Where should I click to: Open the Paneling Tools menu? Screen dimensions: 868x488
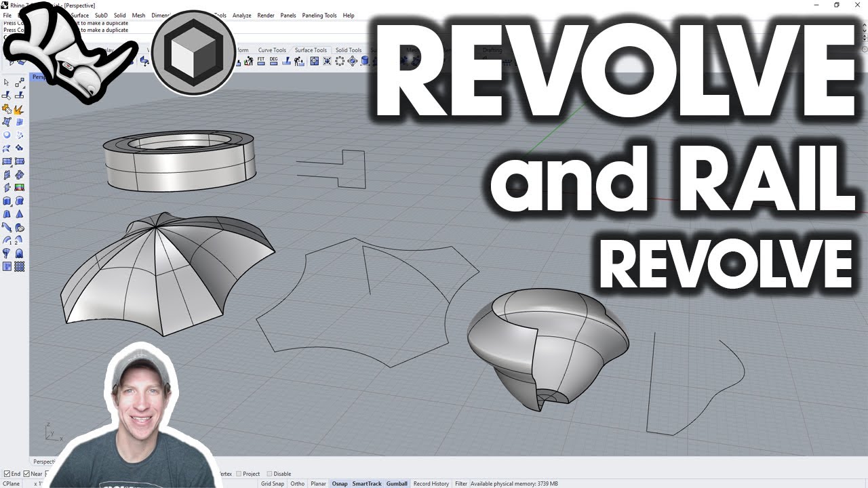tap(319, 15)
